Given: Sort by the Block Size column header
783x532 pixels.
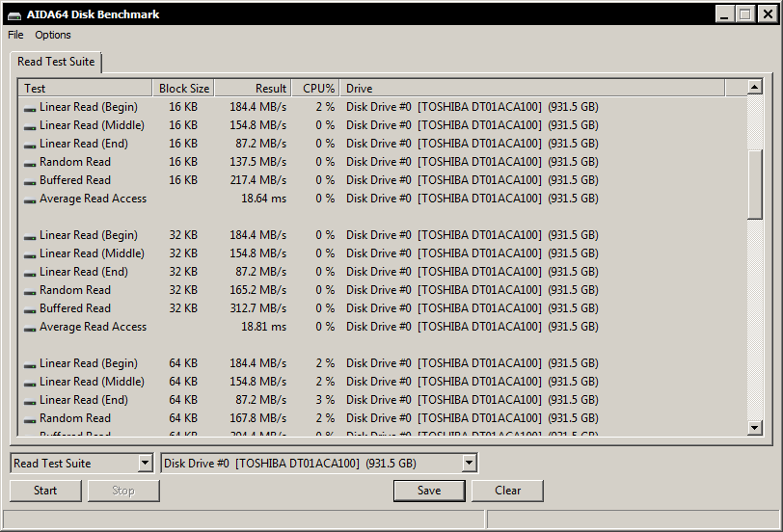Looking at the screenshot, I should (x=183, y=89).
